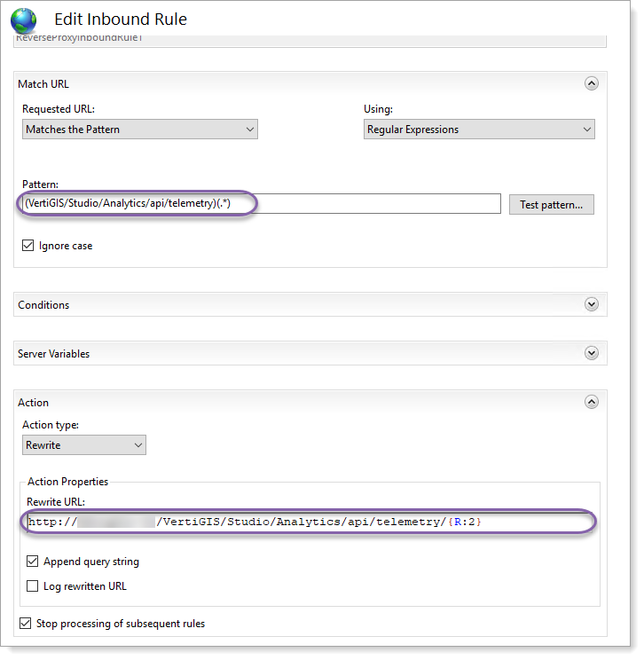
Task: Open the Action type Rewrite dropdown
Action: 84,445
